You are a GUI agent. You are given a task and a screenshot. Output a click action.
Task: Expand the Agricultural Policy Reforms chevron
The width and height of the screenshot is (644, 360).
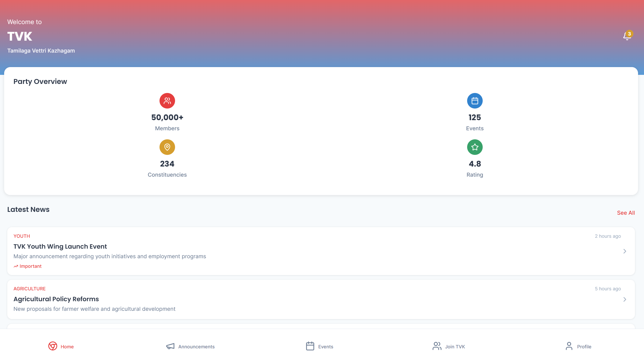click(x=625, y=299)
